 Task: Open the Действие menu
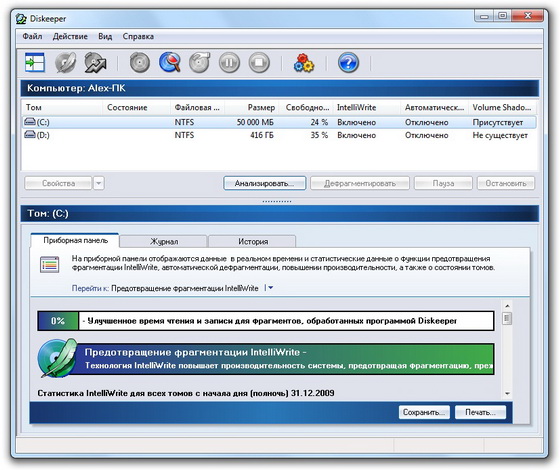70,36
